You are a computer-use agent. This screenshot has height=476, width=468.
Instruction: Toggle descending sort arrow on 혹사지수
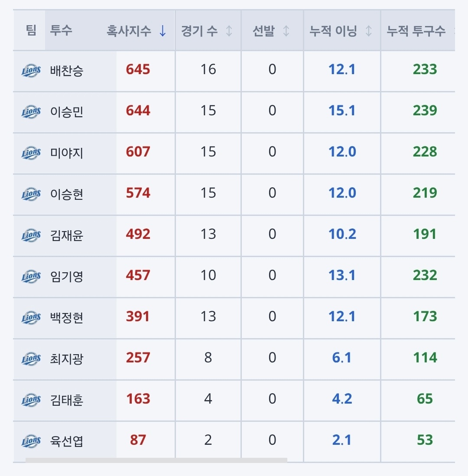(162, 31)
